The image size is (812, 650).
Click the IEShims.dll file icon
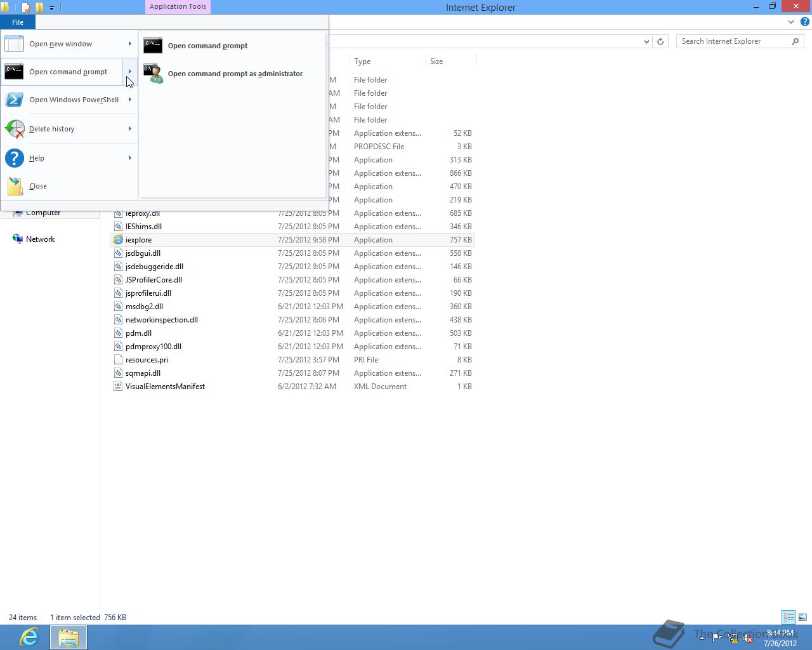point(118,227)
